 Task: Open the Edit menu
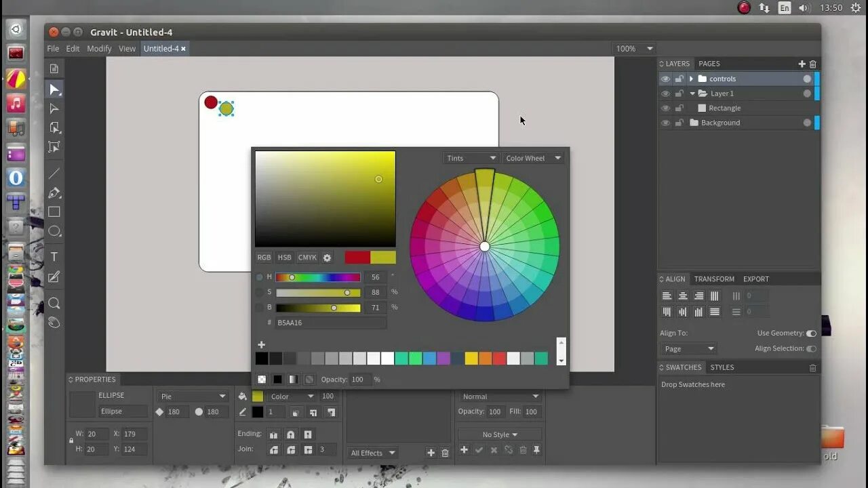pos(73,49)
